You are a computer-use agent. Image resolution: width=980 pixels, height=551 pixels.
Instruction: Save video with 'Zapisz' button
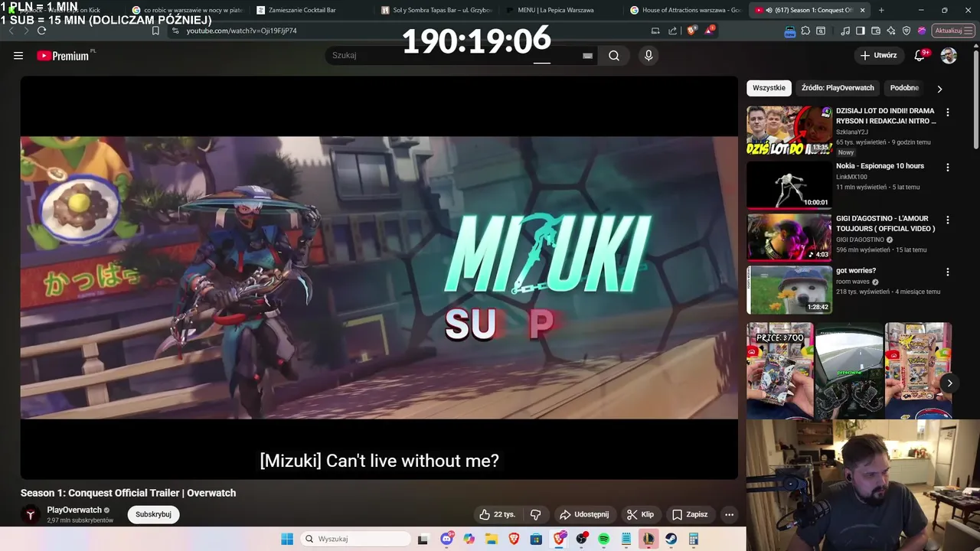coord(690,514)
